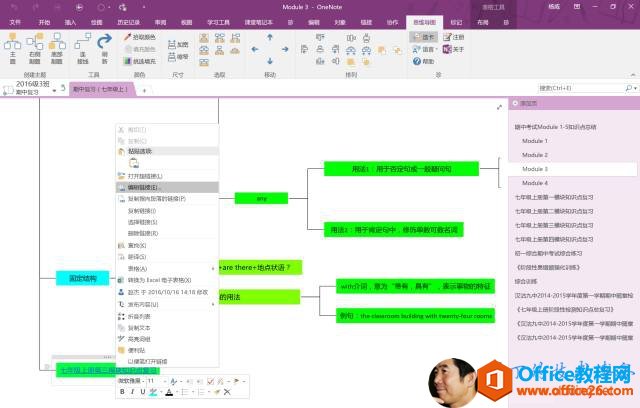Move topic up with the up arrow
640x408 pixels.
tap(270, 37)
